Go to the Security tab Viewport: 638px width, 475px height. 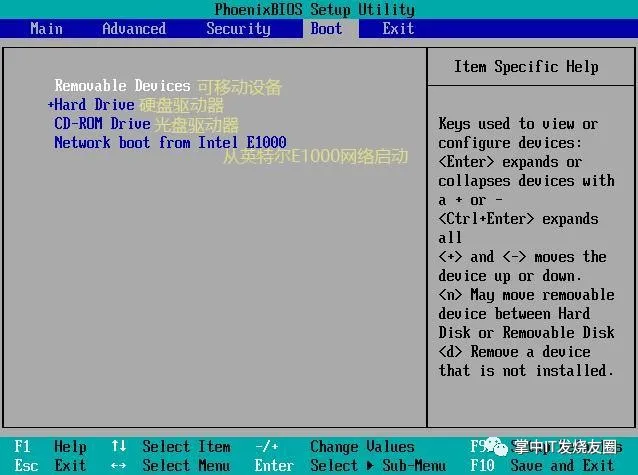pyautogui.click(x=238, y=28)
